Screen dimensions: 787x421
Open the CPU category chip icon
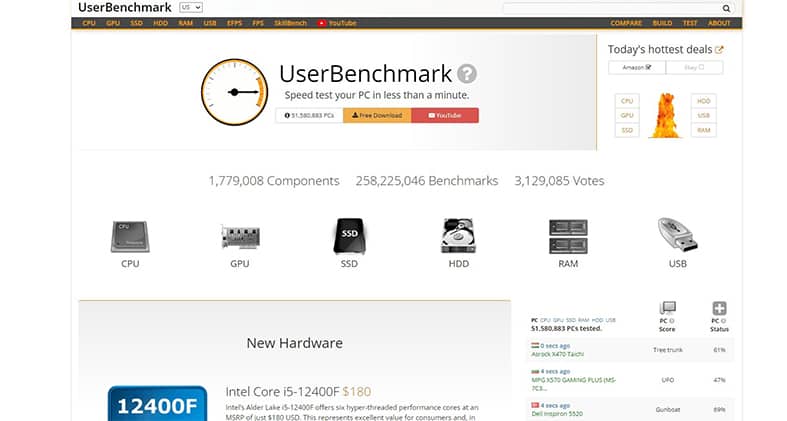130,236
